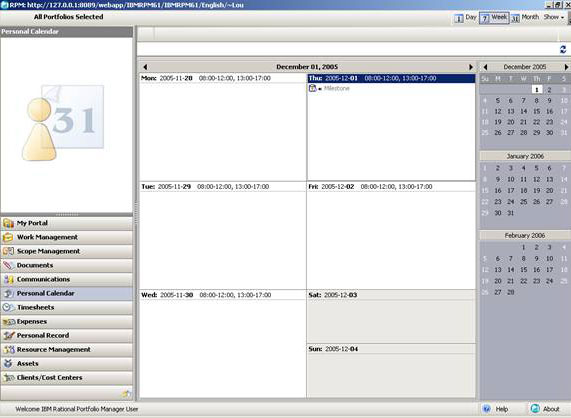
Task: Select February 28 in mini calendar
Action: 511,292
